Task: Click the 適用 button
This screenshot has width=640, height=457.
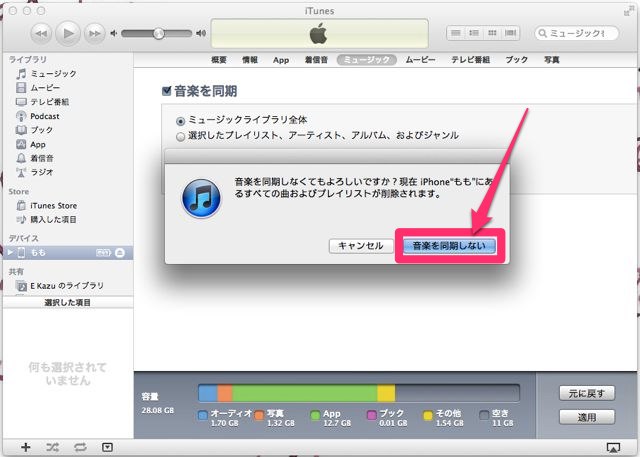Action: click(587, 417)
